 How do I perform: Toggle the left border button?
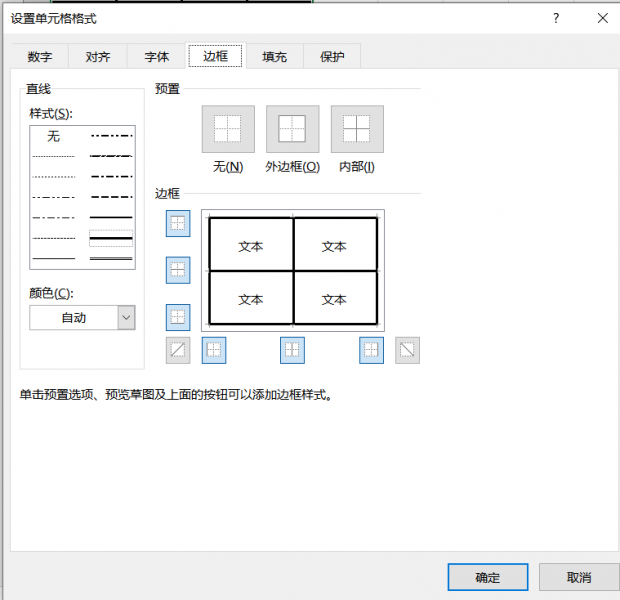coord(214,350)
